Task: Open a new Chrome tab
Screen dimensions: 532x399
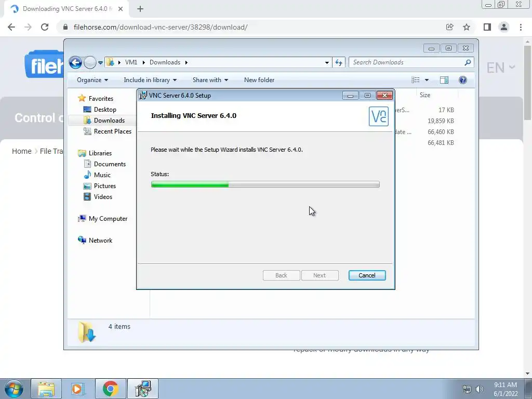Action: 140,9
